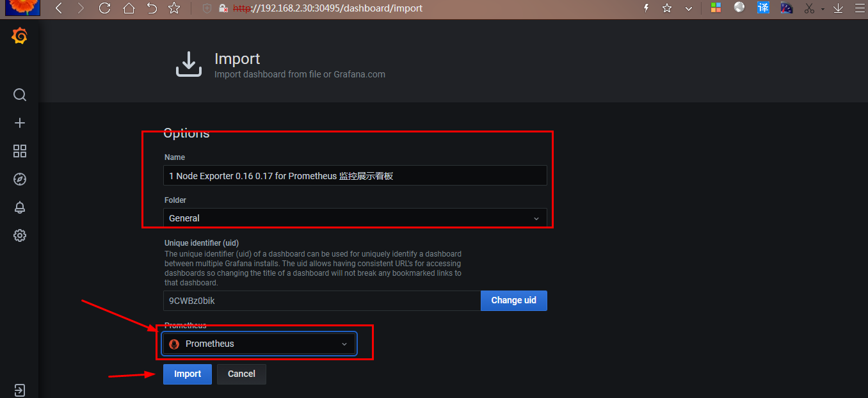This screenshot has width=868, height=398.
Task: Go back with browser back arrow
Action: pyautogui.click(x=59, y=8)
